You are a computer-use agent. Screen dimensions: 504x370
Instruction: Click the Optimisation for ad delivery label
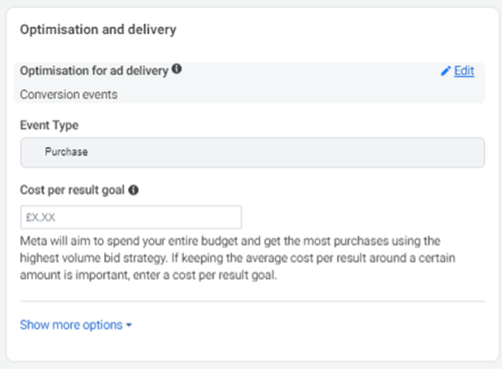coord(94,71)
